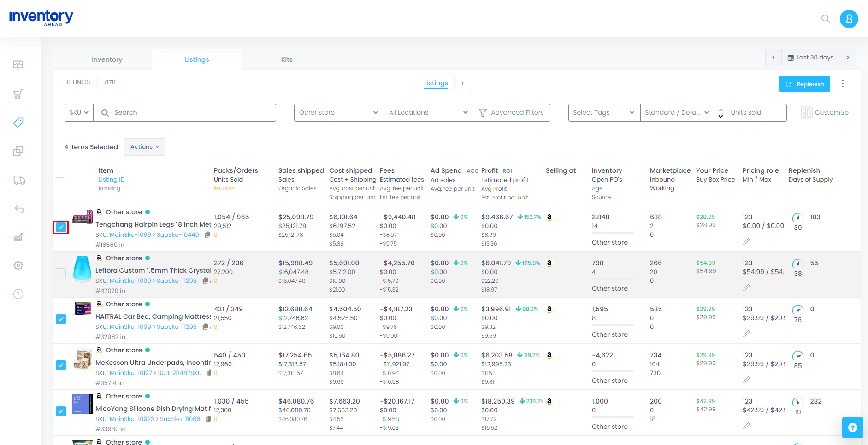
Task: Click days of supply gauge for Leffora row
Action: [798, 263]
